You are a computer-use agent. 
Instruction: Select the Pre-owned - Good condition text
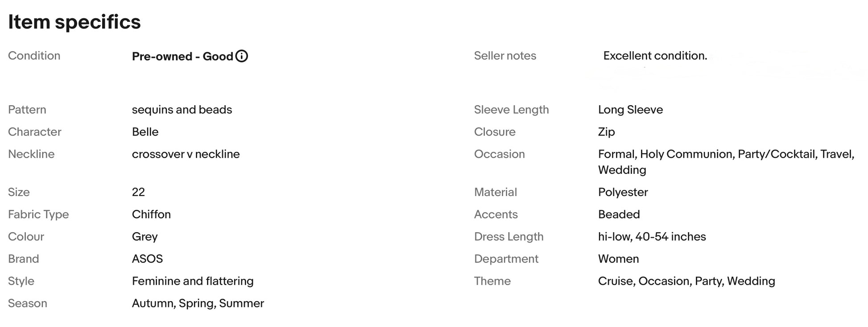[182, 56]
